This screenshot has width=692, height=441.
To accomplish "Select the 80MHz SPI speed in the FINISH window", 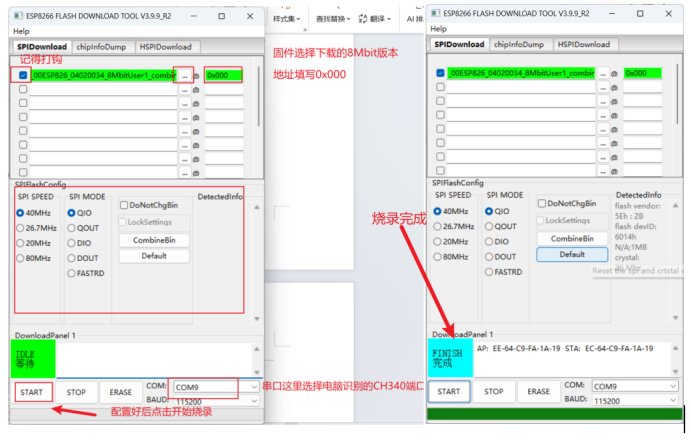I will tap(439, 257).
